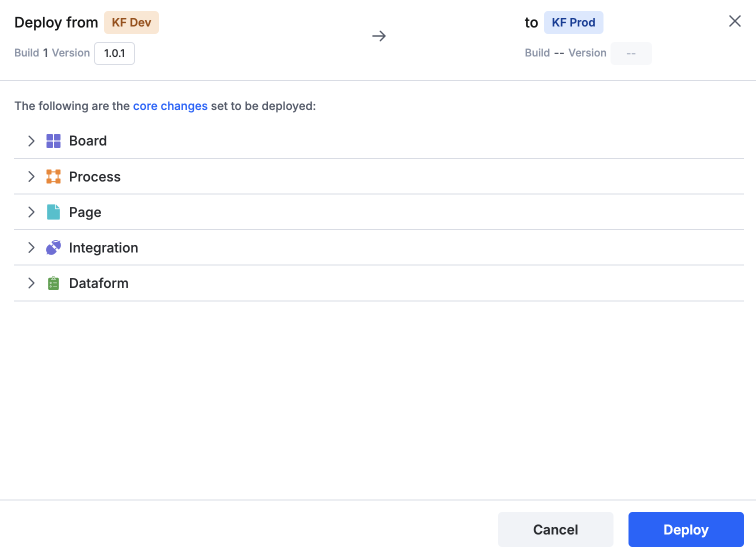Edit the source version 1.0.1 field
Viewport: 756px width, 557px height.
[114, 53]
